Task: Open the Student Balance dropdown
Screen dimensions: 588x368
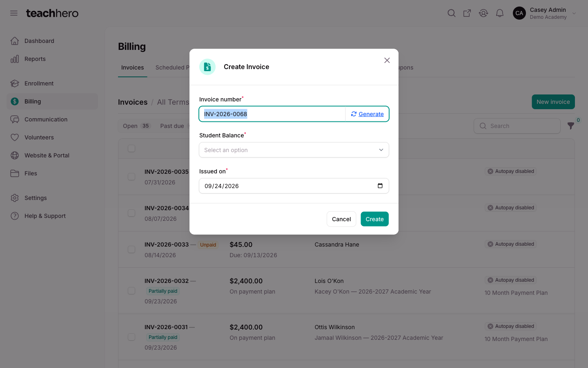Action: pos(294,150)
